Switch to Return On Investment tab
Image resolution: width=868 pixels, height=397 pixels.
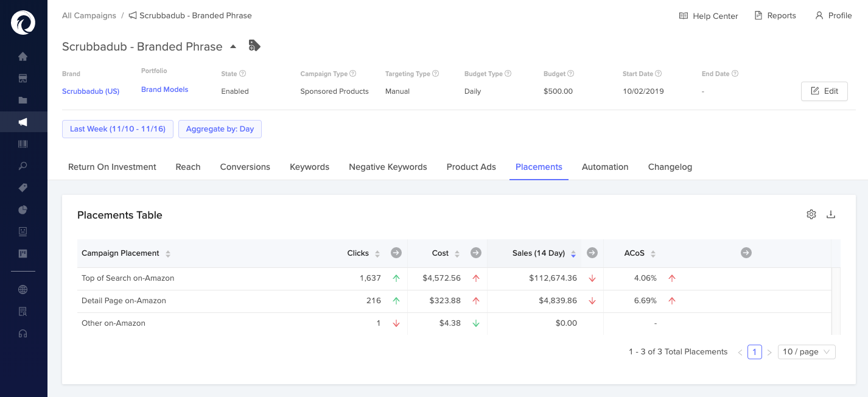coord(112,167)
